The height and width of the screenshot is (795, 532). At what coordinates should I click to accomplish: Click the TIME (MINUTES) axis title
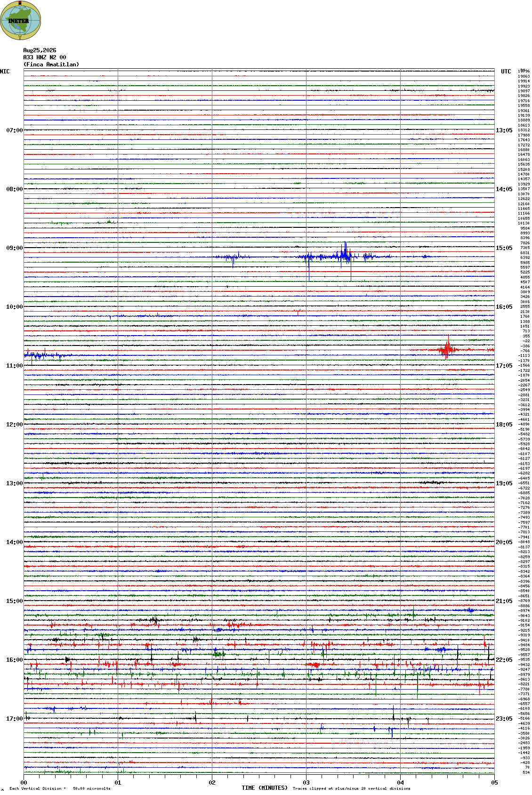point(265,788)
